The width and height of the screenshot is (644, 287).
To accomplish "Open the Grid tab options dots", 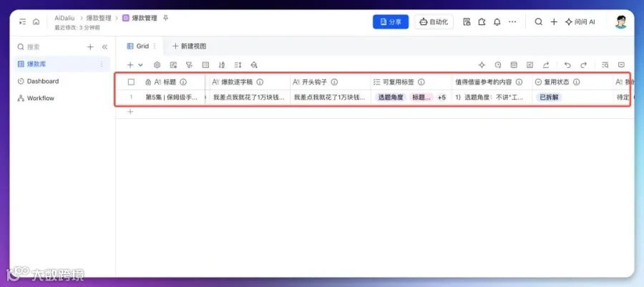I will 155,47.
